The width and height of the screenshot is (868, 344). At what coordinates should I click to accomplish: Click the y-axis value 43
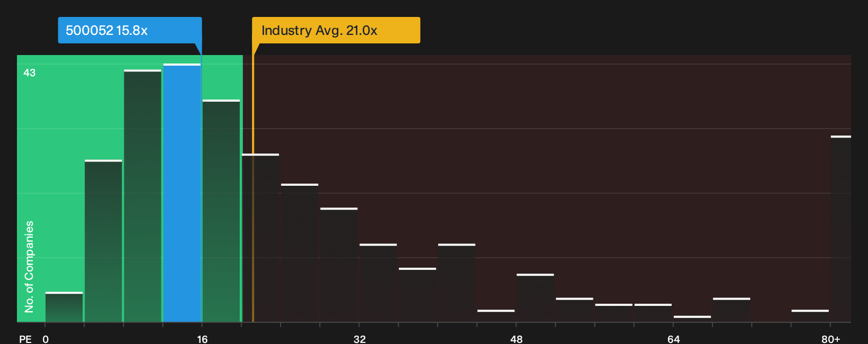30,73
